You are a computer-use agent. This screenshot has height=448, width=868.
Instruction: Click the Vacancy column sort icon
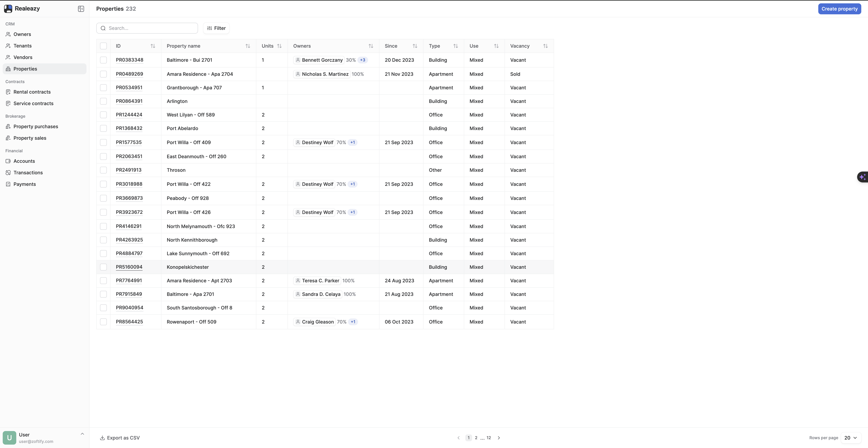click(545, 46)
